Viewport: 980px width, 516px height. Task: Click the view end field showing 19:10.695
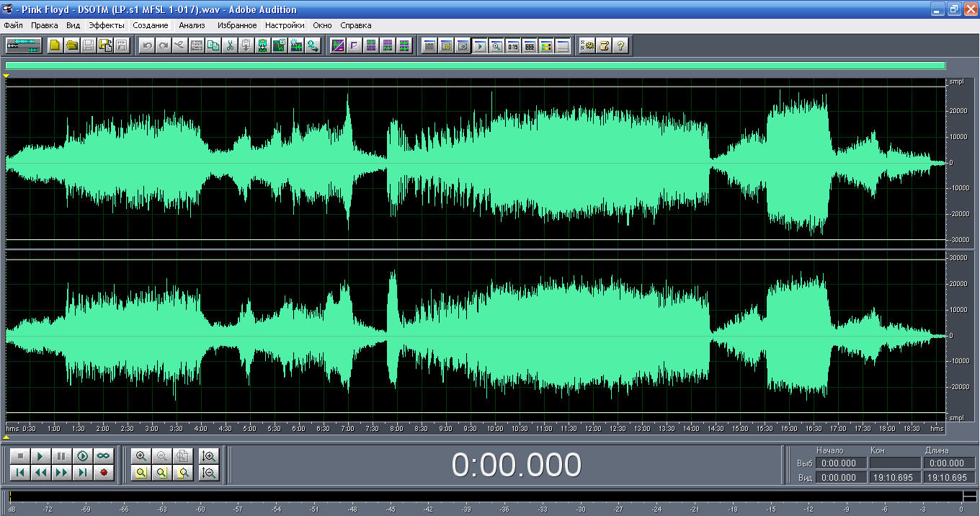click(894, 478)
